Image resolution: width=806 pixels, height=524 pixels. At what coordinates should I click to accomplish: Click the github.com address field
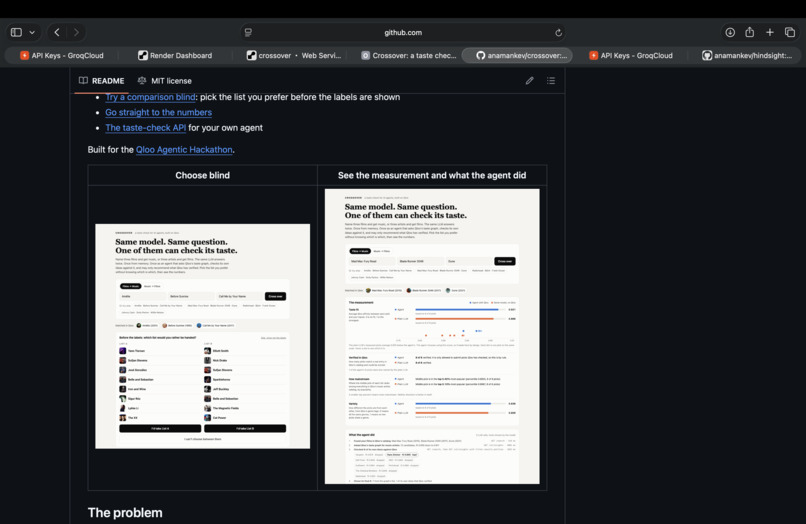[x=403, y=32]
